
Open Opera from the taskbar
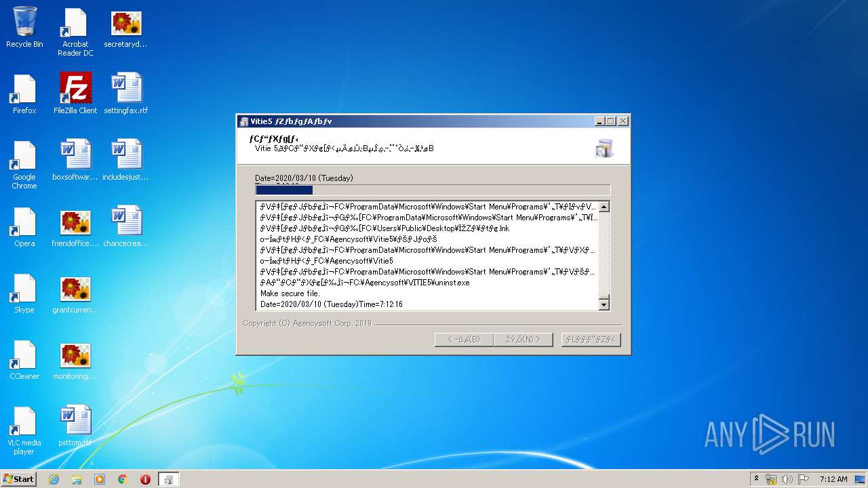[145, 479]
